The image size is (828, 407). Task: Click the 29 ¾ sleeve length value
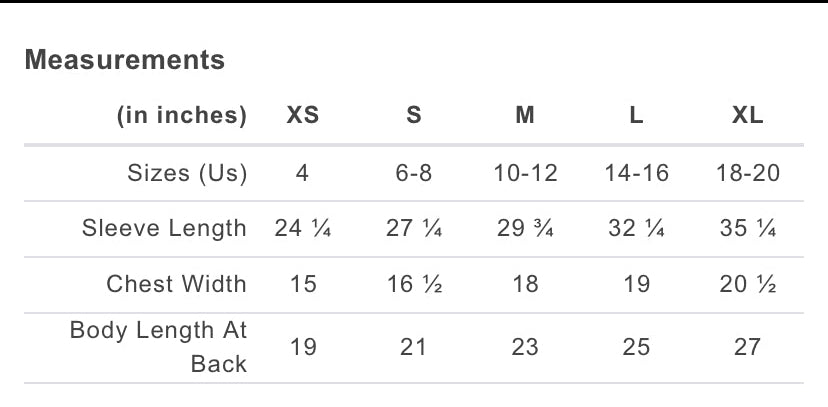point(525,228)
